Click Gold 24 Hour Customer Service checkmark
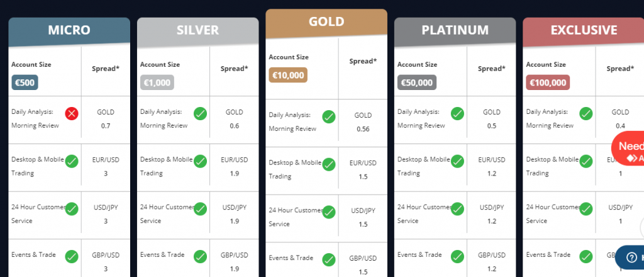Image resolution: width=644 pixels, height=277 pixels. (x=328, y=212)
